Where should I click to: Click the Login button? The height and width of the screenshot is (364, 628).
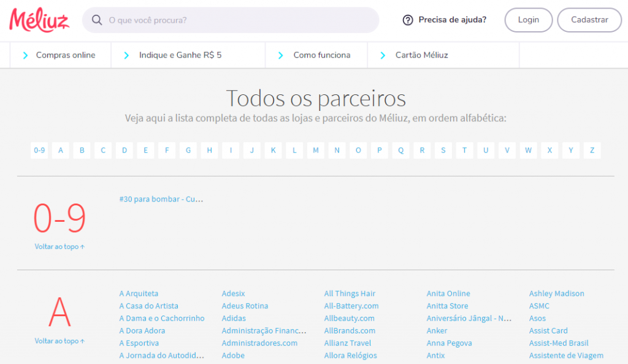click(528, 20)
